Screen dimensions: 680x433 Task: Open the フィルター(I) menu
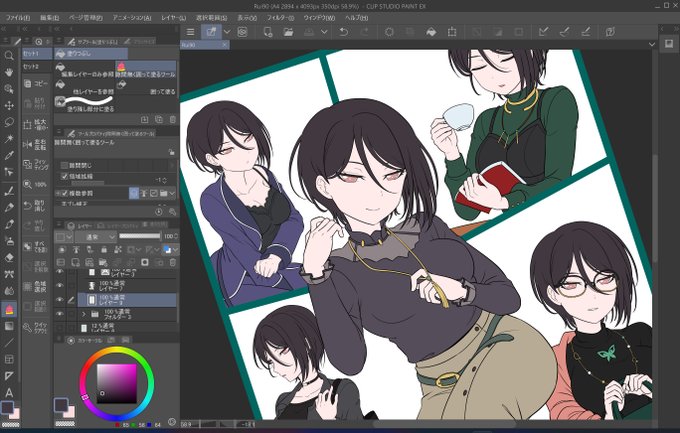click(x=280, y=18)
